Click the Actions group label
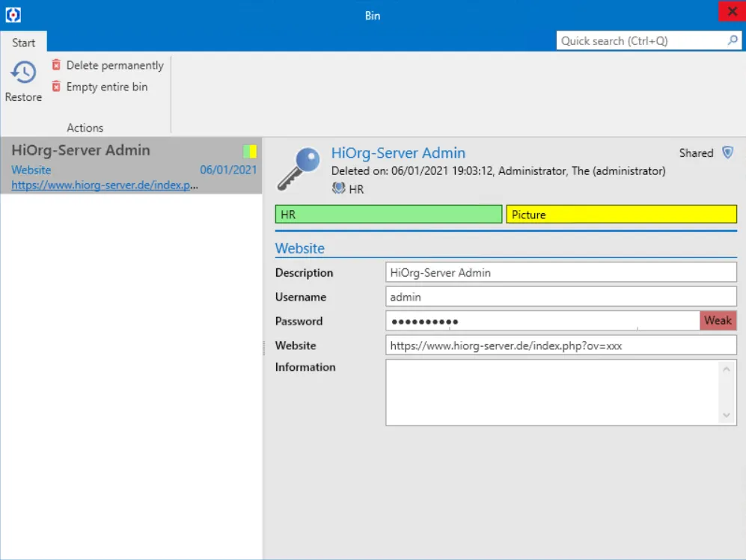 click(x=85, y=128)
